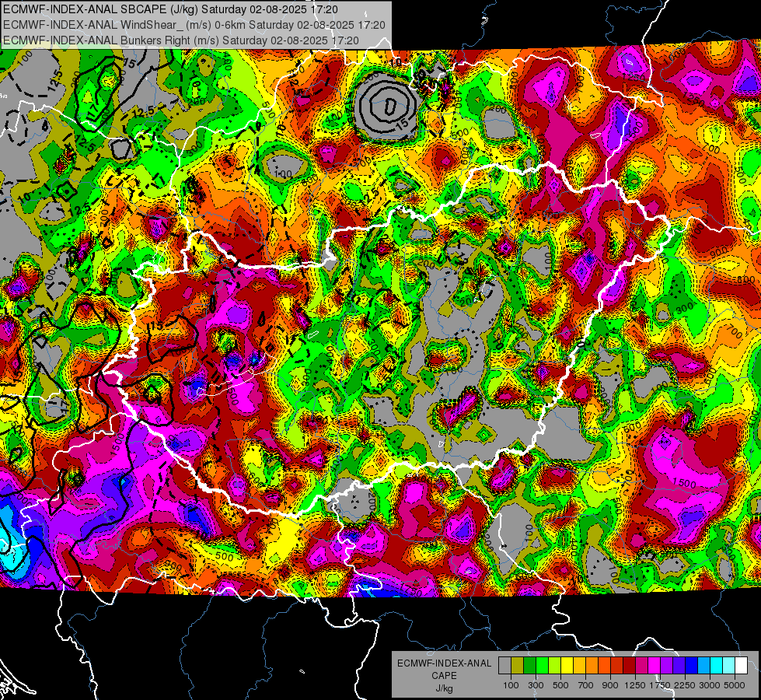
Task: Click the 700 legend scale value
Action: point(586,685)
